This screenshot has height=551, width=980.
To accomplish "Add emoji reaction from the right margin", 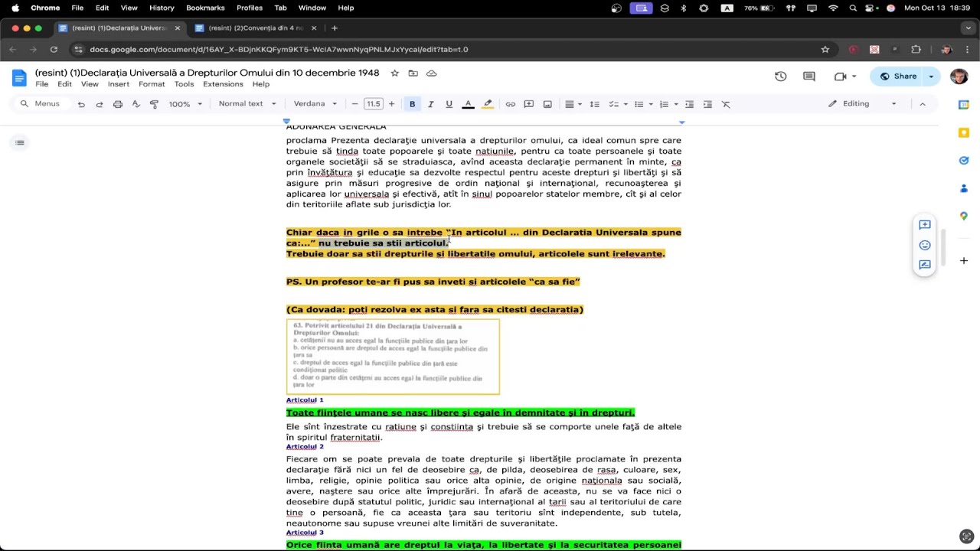I will tap(925, 245).
